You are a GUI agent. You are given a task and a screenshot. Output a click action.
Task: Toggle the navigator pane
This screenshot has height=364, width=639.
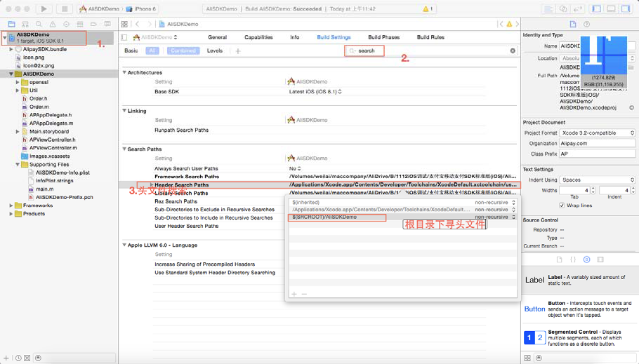click(597, 8)
